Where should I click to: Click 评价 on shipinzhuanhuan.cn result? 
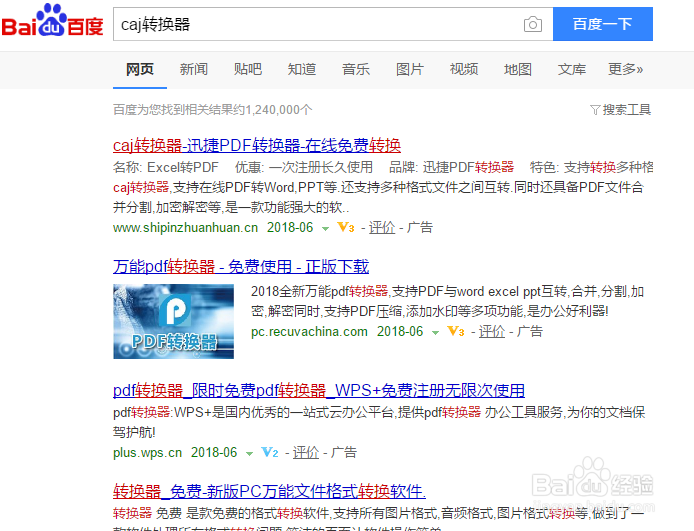click(x=382, y=227)
